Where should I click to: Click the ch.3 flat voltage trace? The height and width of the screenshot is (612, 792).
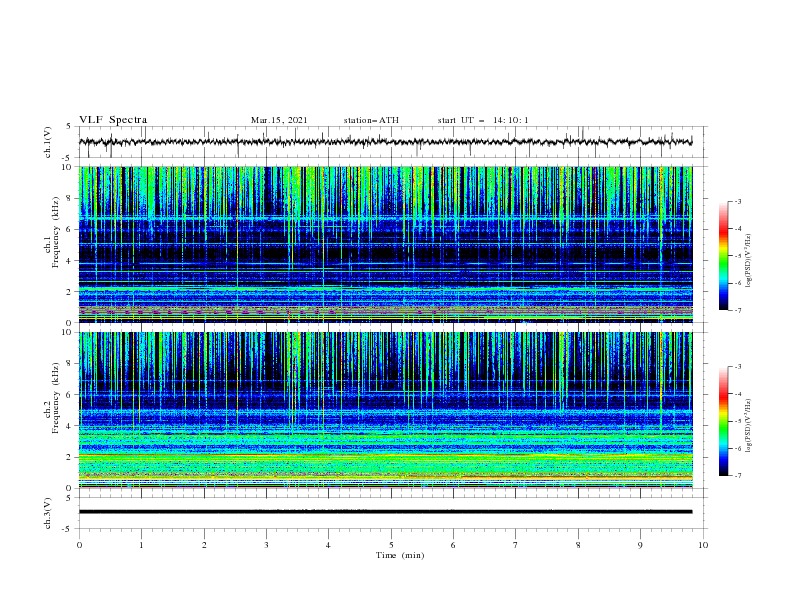pyautogui.click(x=385, y=512)
